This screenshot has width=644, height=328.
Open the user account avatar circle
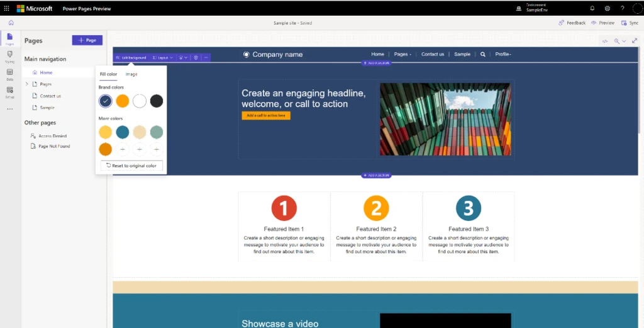pos(638,8)
